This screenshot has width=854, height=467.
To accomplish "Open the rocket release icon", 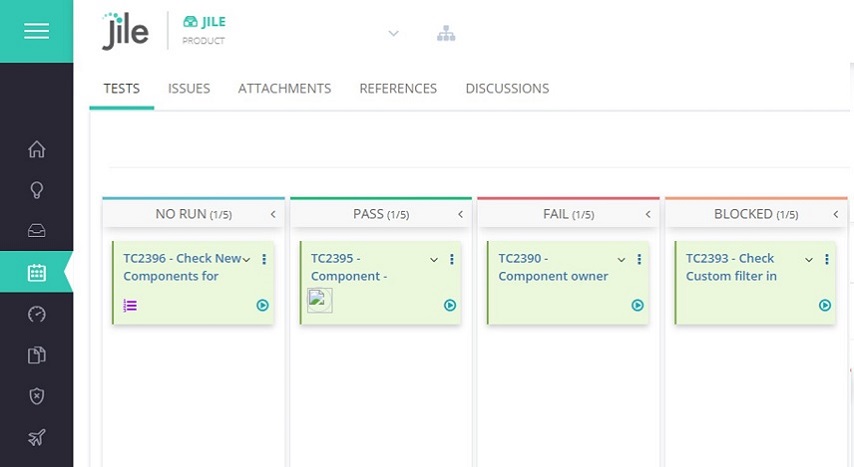I will (x=36, y=437).
